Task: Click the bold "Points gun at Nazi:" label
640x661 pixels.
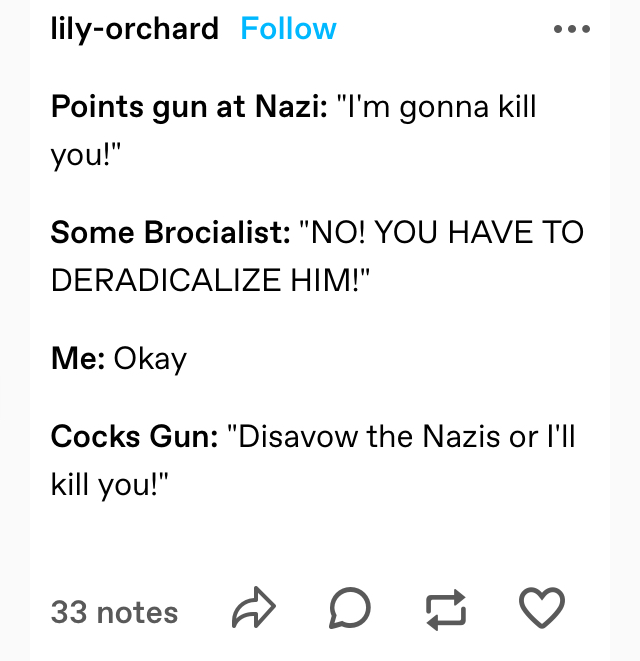Action: [189, 107]
